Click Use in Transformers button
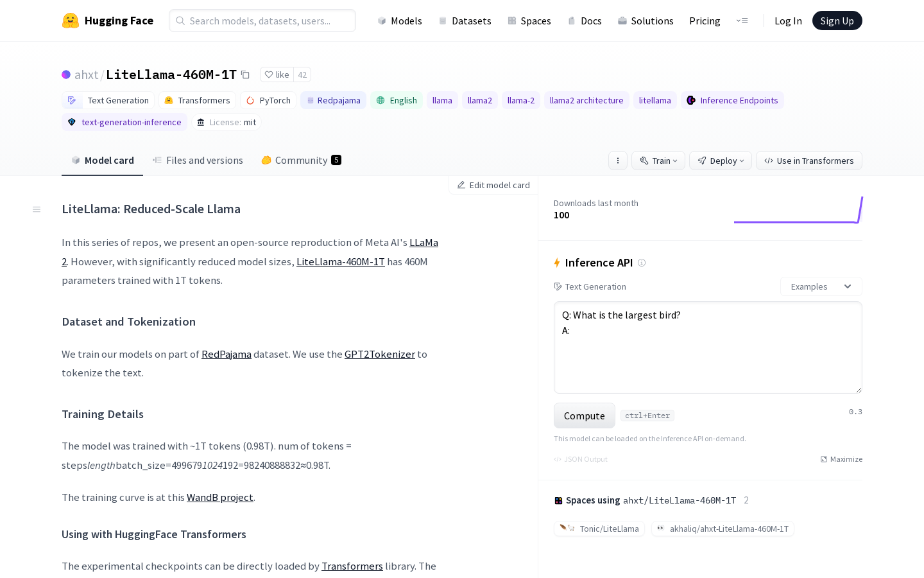The image size is (924, 578). (809, 161)
